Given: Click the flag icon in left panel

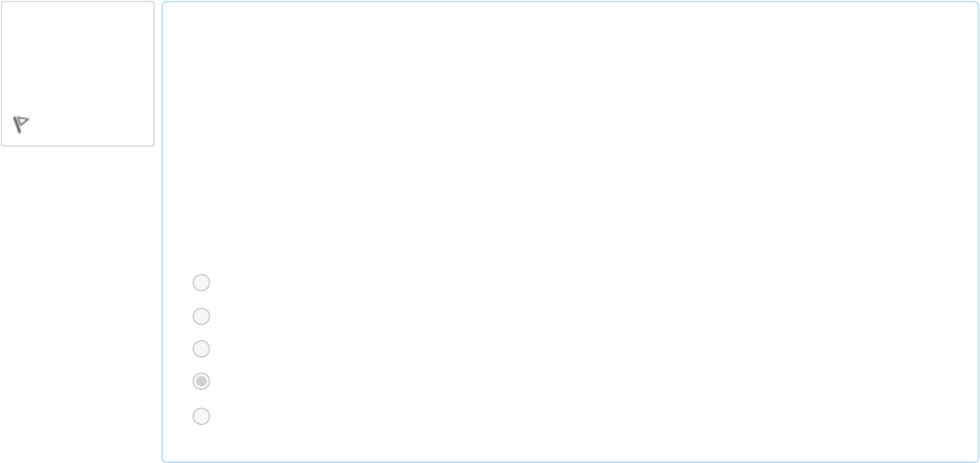Looking at the screenshot, I should click(21, 124).
